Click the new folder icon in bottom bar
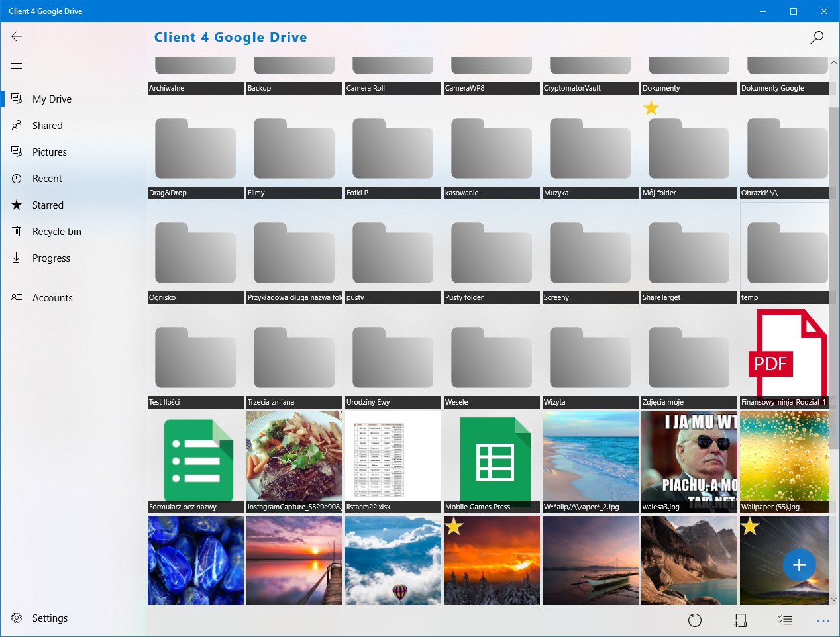This screenshot has height=637, width=840. 740,620
